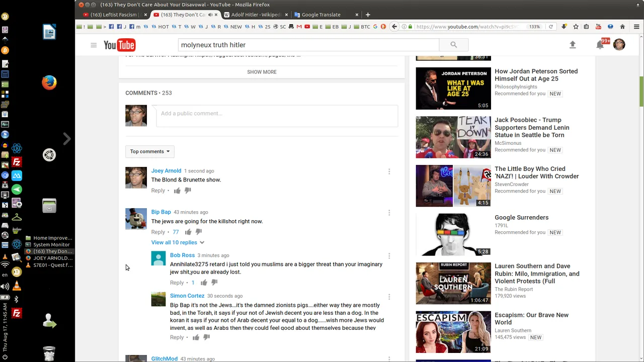Open Escapism: Our Brave New World title
This screenshot has height=362, width=644.
pos(531,319)
